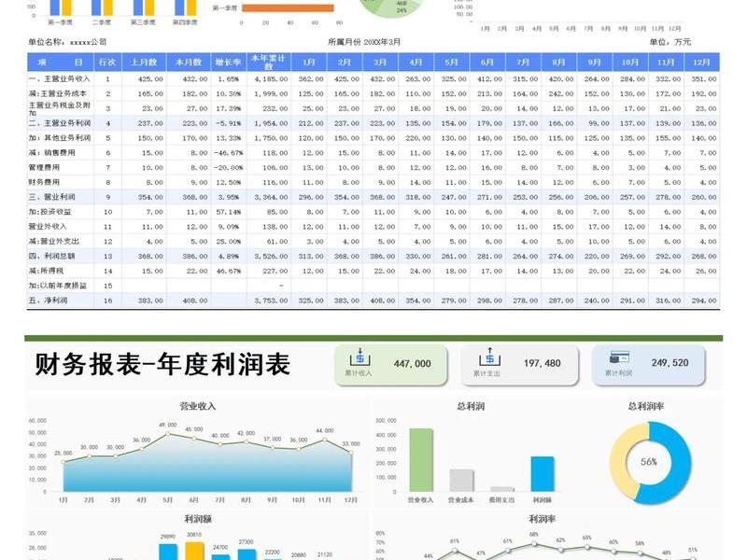Select the 249,520 profit total value
The height and width of the screenshot is (560, 747).
669,363
